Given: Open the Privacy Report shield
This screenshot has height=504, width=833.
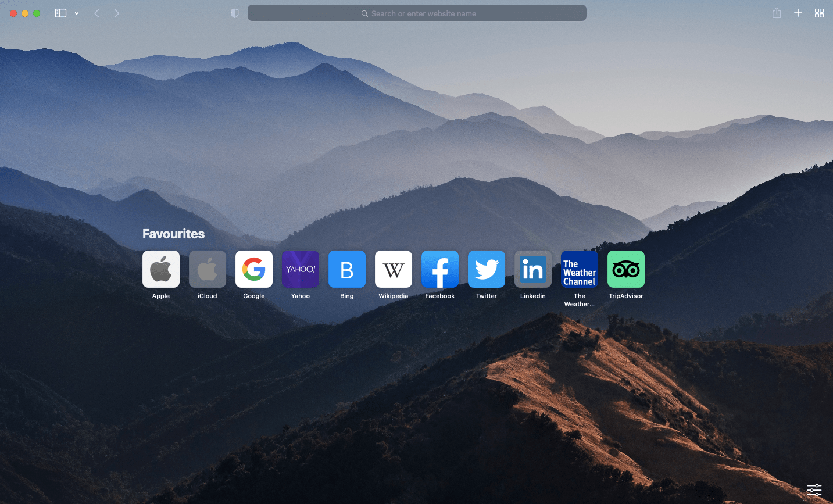Looking at the screenshot, I should pos(234,13).
